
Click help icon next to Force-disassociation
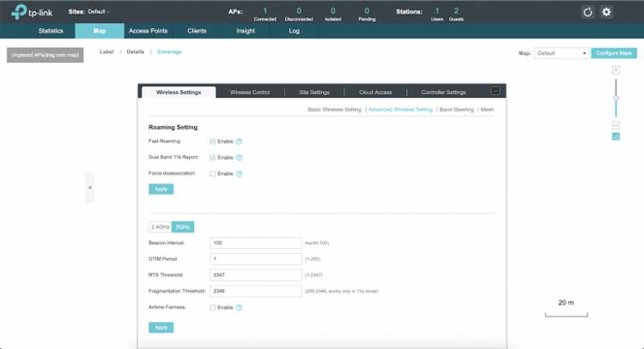point(240,173)
